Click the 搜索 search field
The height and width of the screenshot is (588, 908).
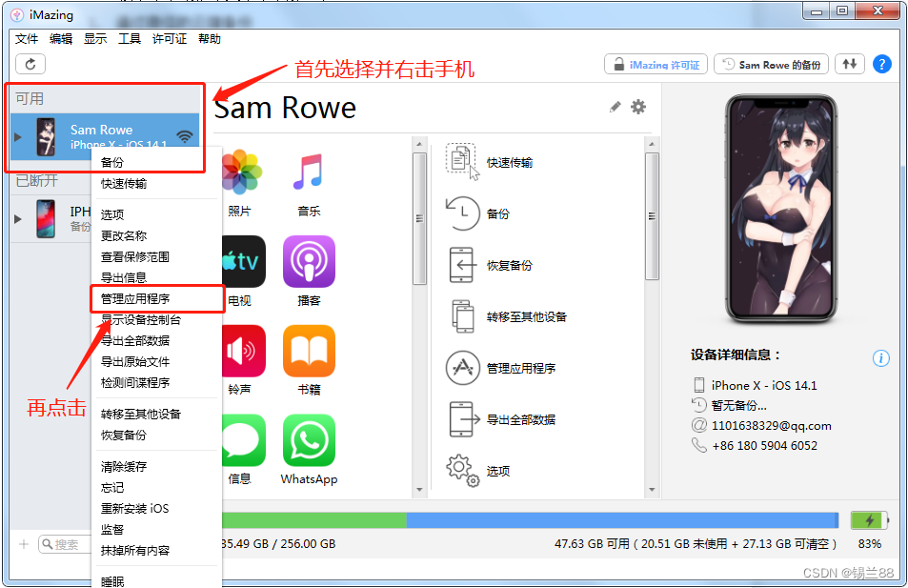[66, 544]
